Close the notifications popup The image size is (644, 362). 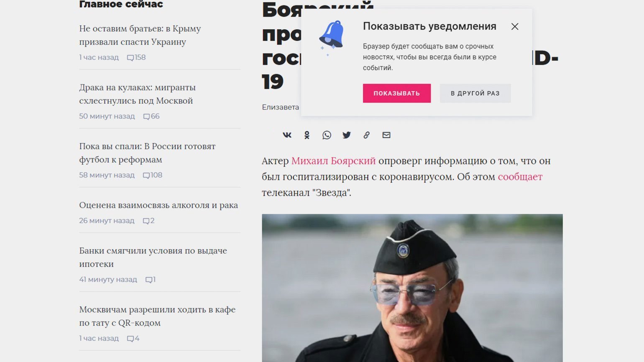point(515,26)
